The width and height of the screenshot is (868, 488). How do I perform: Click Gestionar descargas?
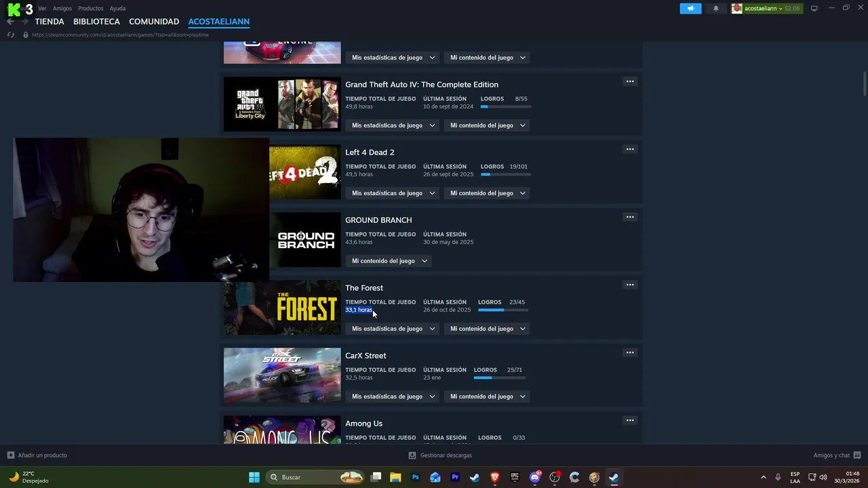click(446, 455)
